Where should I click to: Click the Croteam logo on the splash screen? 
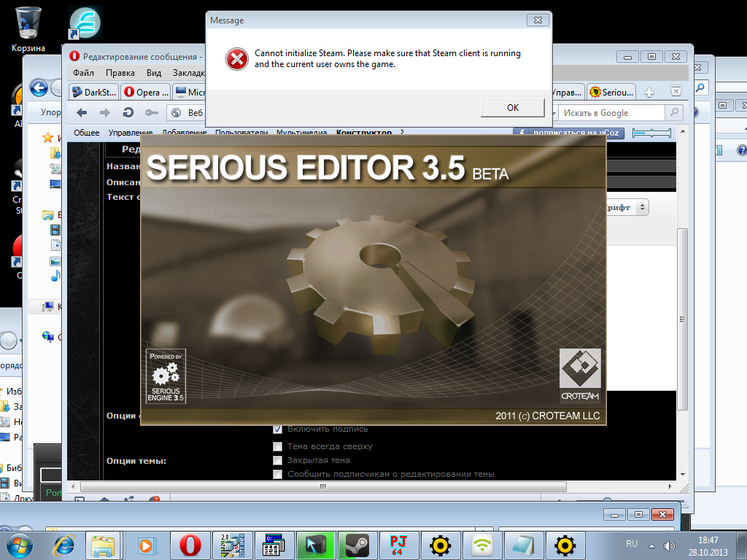click(x=580, y=376)
